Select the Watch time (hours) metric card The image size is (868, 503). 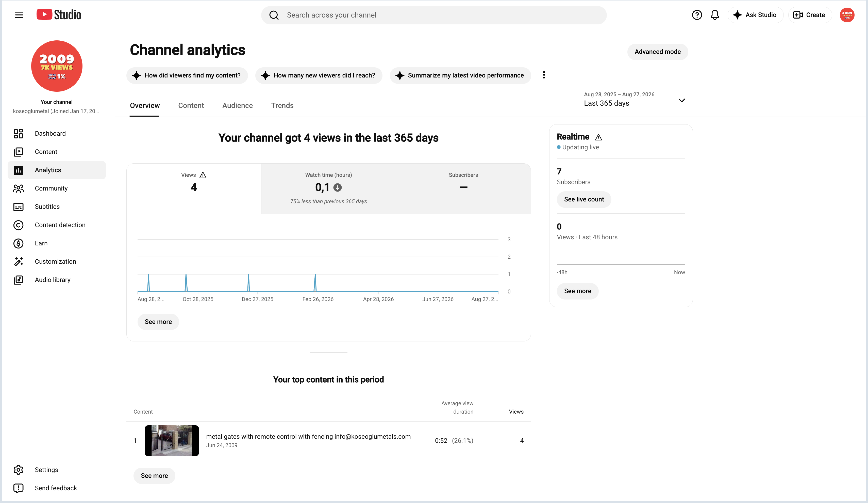pos(329,188)
